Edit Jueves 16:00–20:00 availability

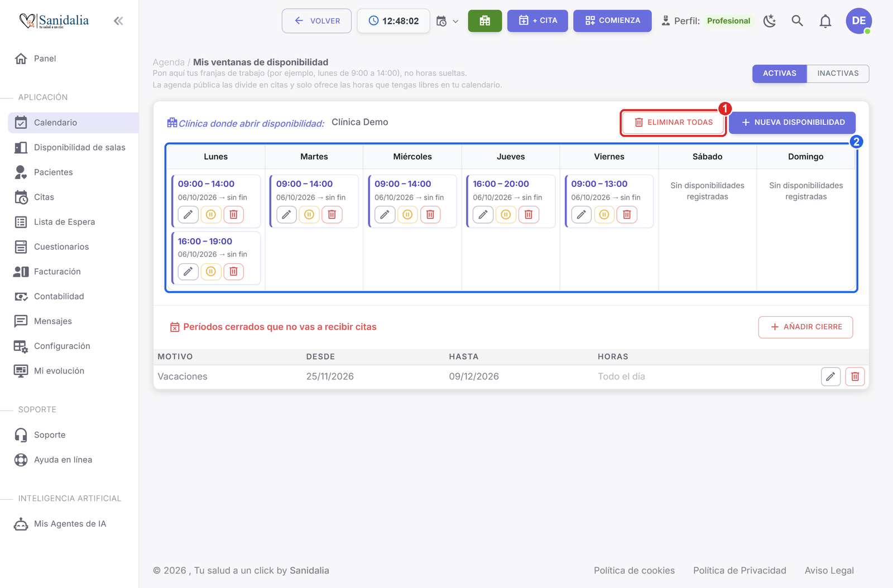tap(483, 215)
